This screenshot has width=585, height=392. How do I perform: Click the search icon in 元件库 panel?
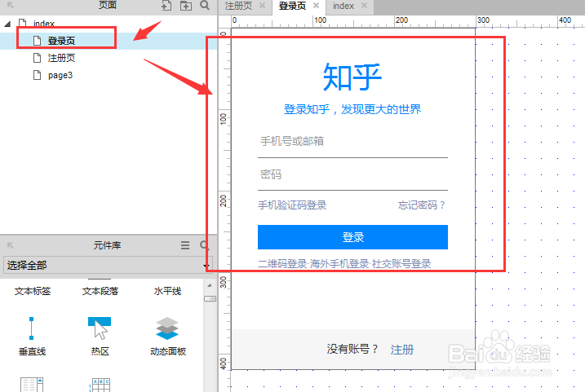[x=205, y=245]
